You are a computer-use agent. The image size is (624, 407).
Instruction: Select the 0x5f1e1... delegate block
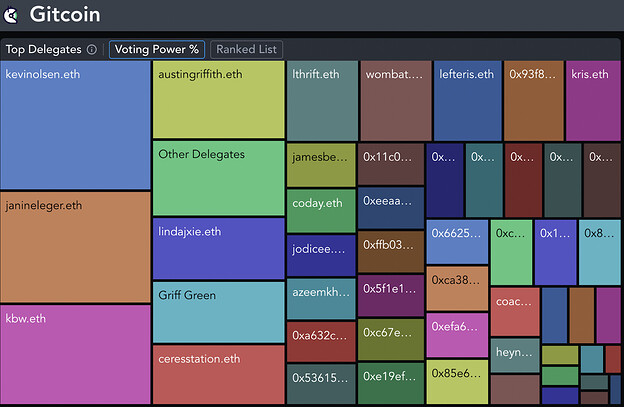(391, 296)
